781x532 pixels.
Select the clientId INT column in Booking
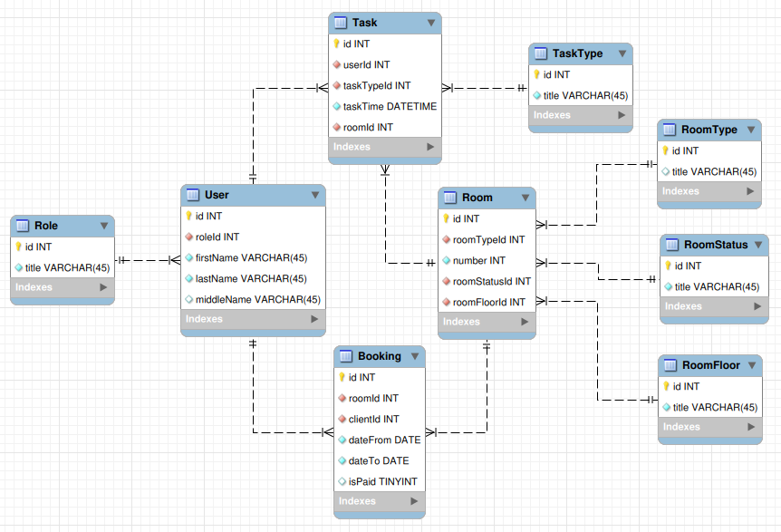(x=373, y=419)
